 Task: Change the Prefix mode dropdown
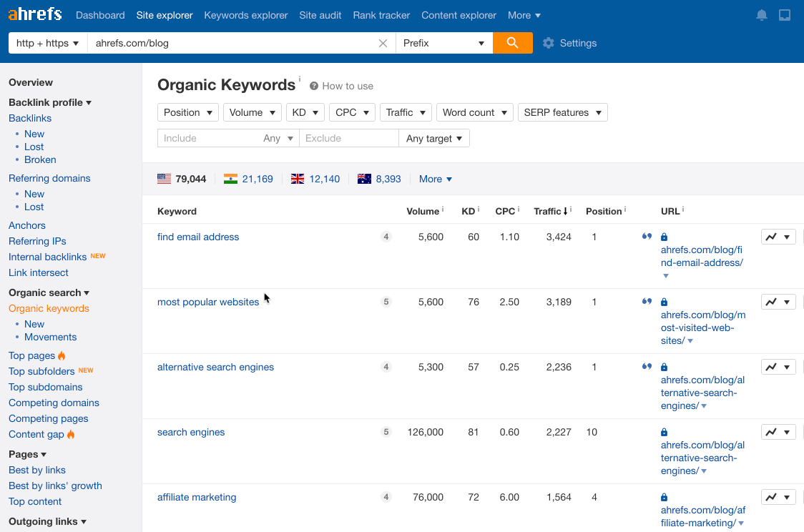point(443,43)
